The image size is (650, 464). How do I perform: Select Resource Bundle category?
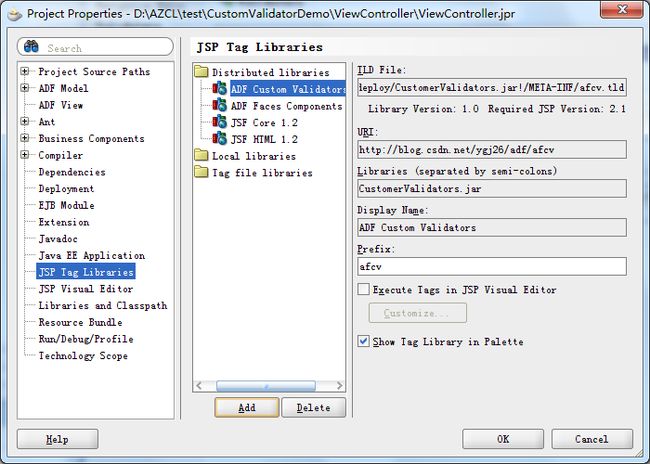[x=80, y=322]
